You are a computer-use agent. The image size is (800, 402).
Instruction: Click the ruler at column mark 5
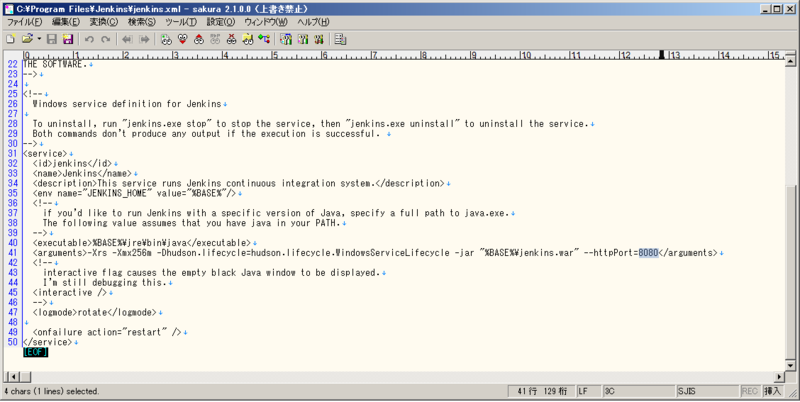coord(275,55)
